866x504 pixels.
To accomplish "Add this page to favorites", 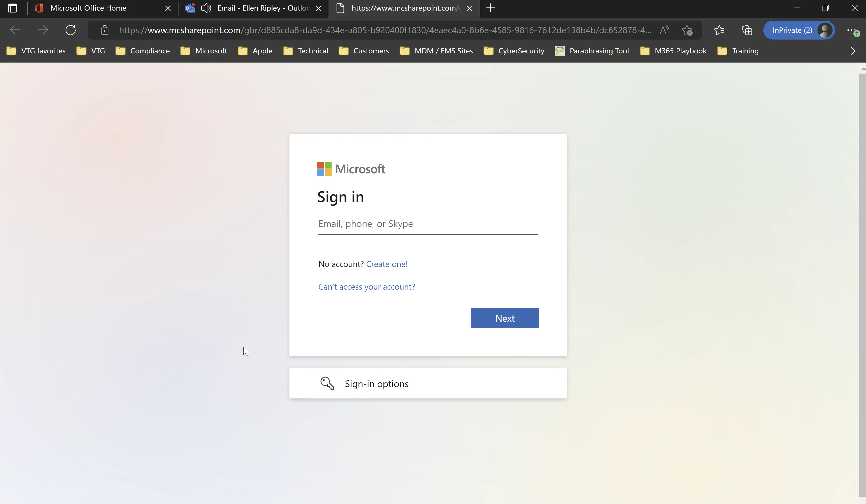I will [x=687, y=30].
